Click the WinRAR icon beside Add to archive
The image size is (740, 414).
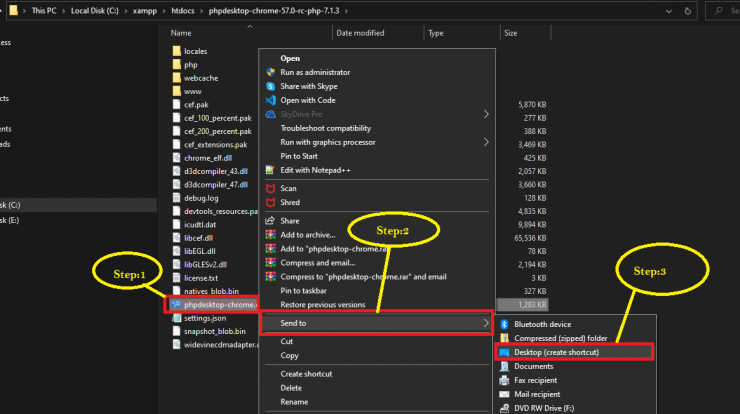tap(270, 235)
